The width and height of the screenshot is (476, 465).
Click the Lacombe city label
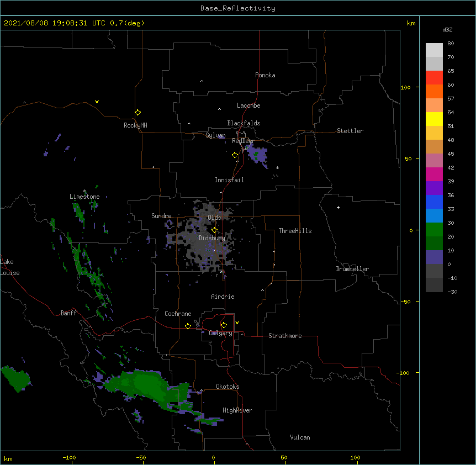coord(248,105)
